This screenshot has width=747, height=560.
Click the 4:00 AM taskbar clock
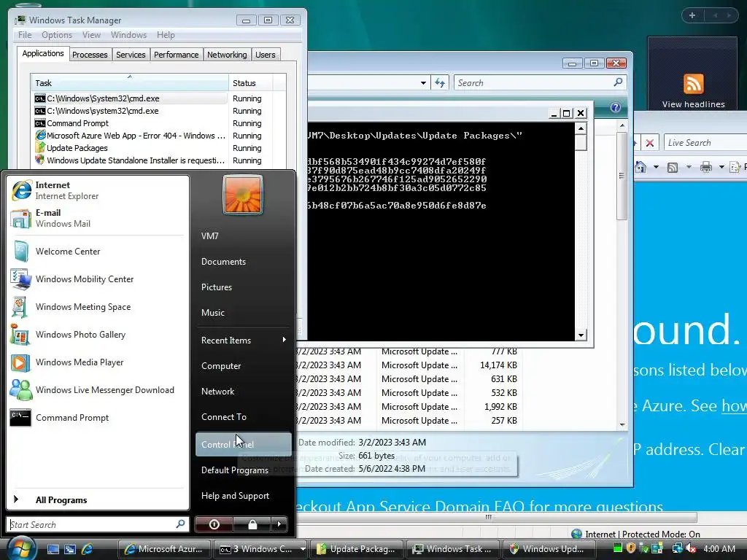pos(719,549)
